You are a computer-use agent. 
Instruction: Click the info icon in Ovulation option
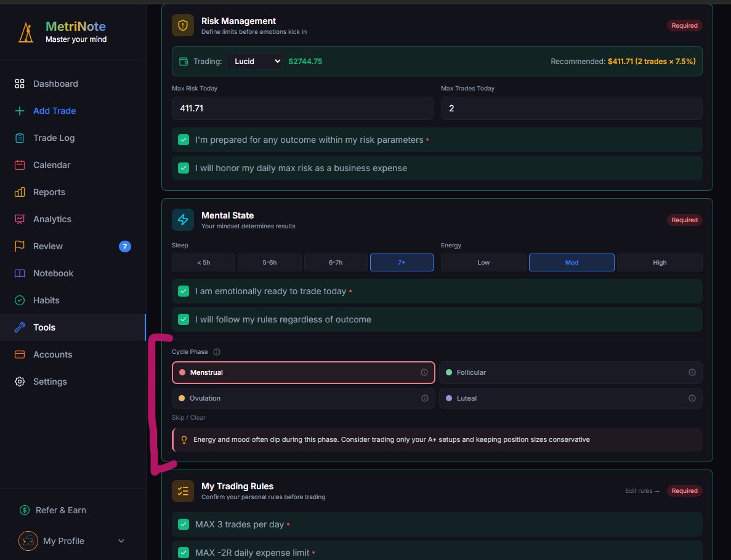pyautogui.click(x=425, y=398)
